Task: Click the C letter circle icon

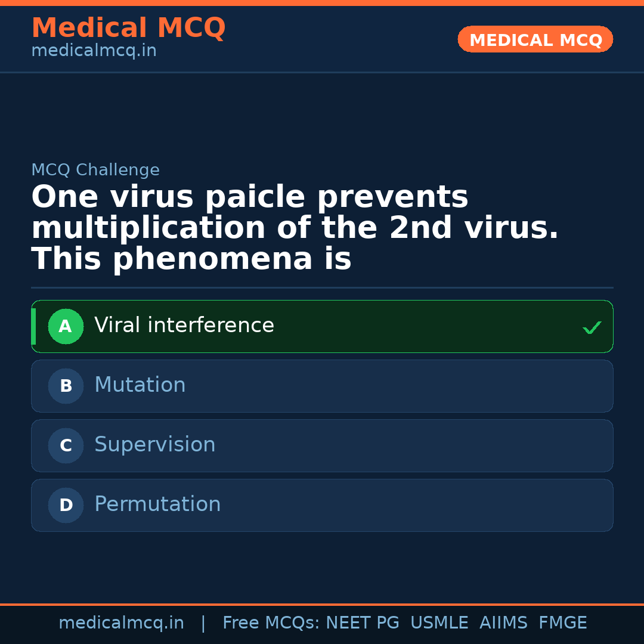Action: [66, 445]
